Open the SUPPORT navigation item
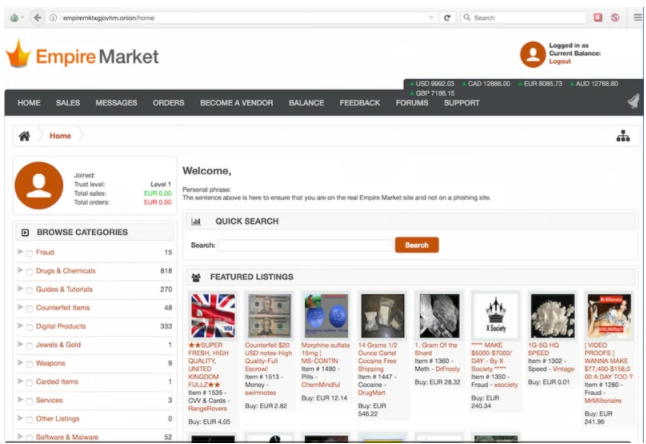Image resolution: width=646 pixels, height=444 pixels. (x=461, y=103)
